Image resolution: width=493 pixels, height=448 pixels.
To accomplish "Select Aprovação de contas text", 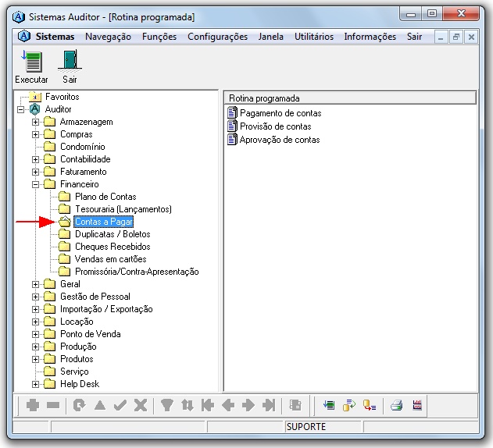I will coord(280,140).
